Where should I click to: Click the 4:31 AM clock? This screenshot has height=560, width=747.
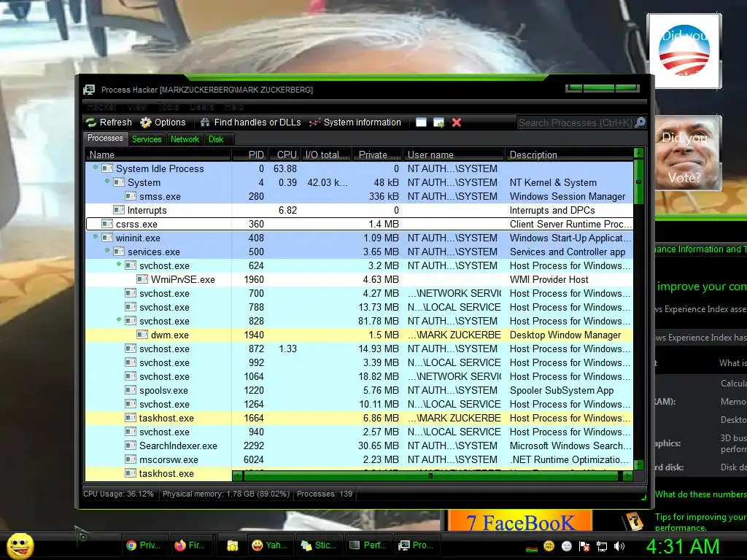click(683, 546)
